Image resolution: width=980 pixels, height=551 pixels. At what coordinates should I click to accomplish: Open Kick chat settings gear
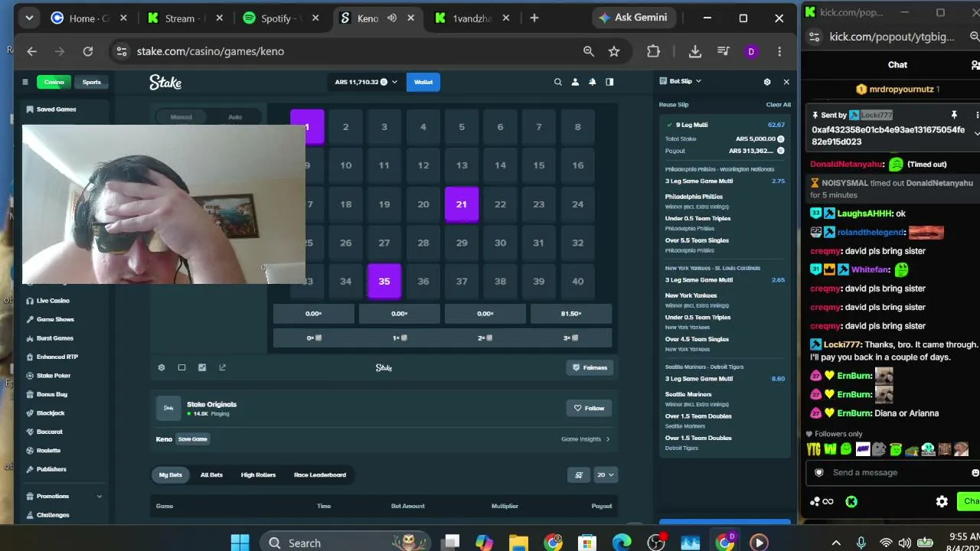pos(942,502)
